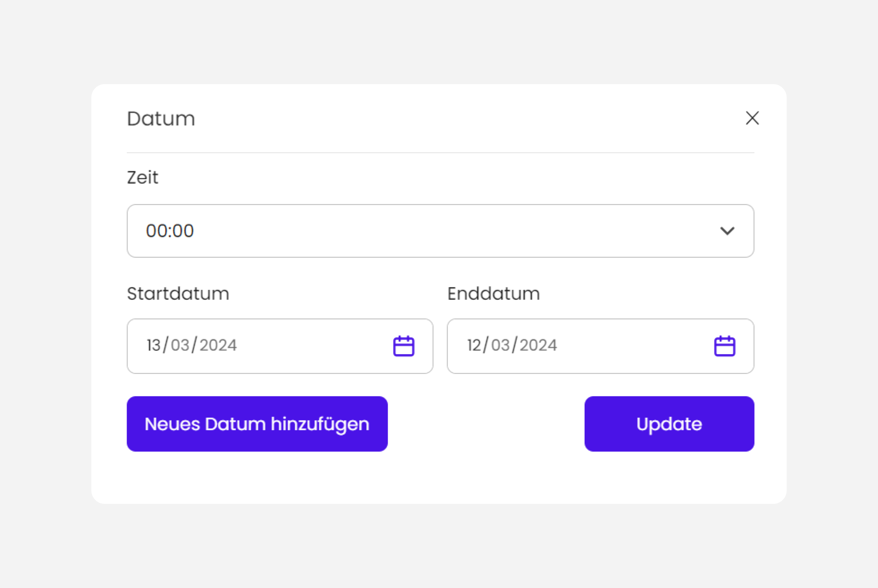
Task: Click the 00:00 time value in the Zeit combo box
Action: point(170,231)
